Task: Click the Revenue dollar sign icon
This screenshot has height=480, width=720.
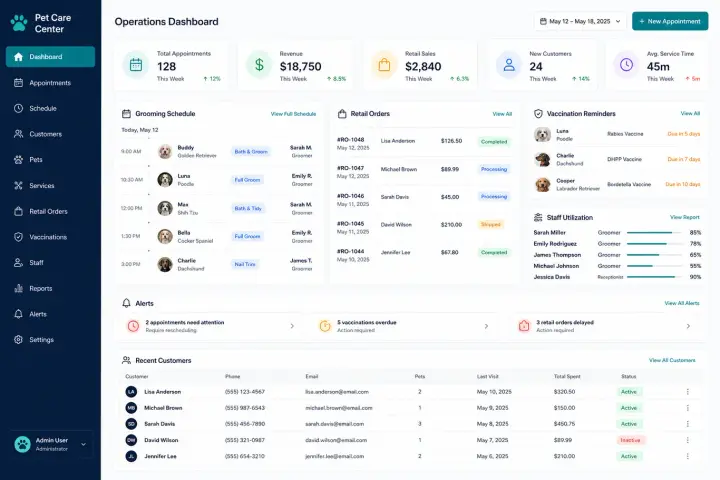Action: [x=259, y=65]
